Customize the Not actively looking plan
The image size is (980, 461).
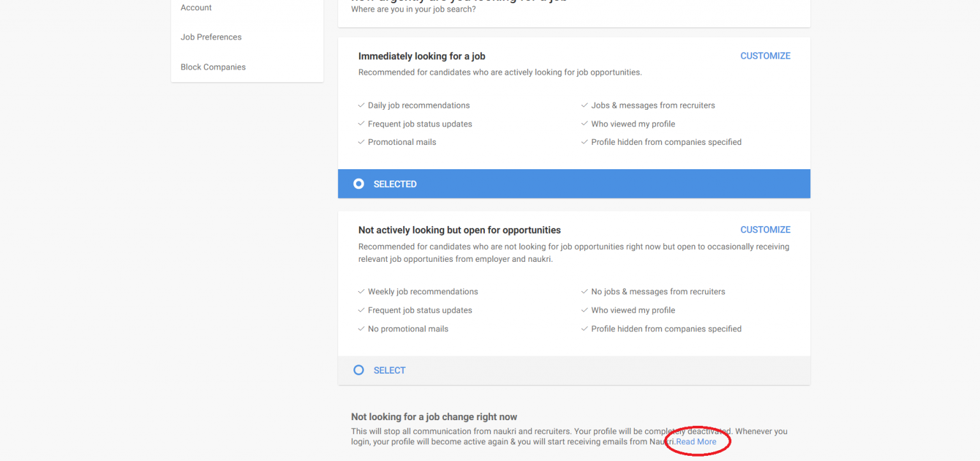(765, 229)
